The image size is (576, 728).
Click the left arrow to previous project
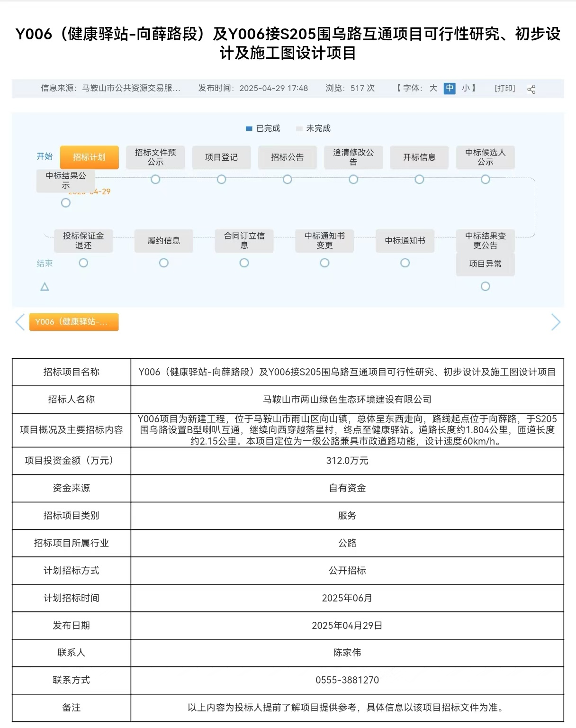click(x=20, y=322)
